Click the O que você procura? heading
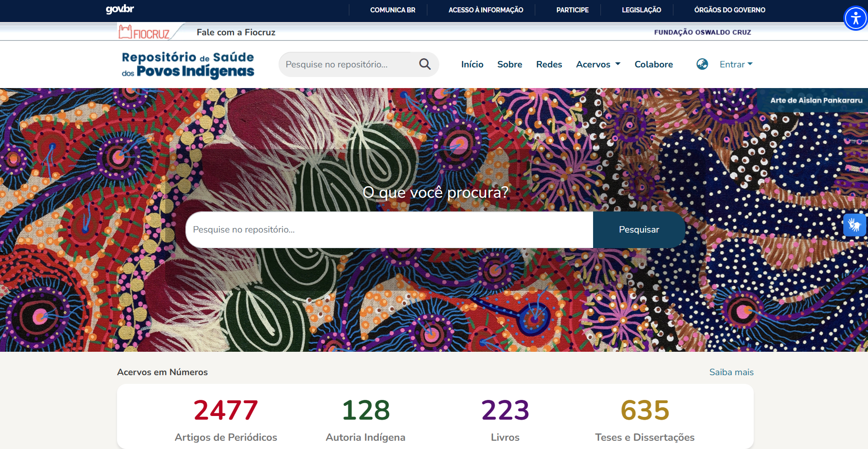The width and height of the screenshot is (868, 449). pyautogui.click(x=436, y=192)
